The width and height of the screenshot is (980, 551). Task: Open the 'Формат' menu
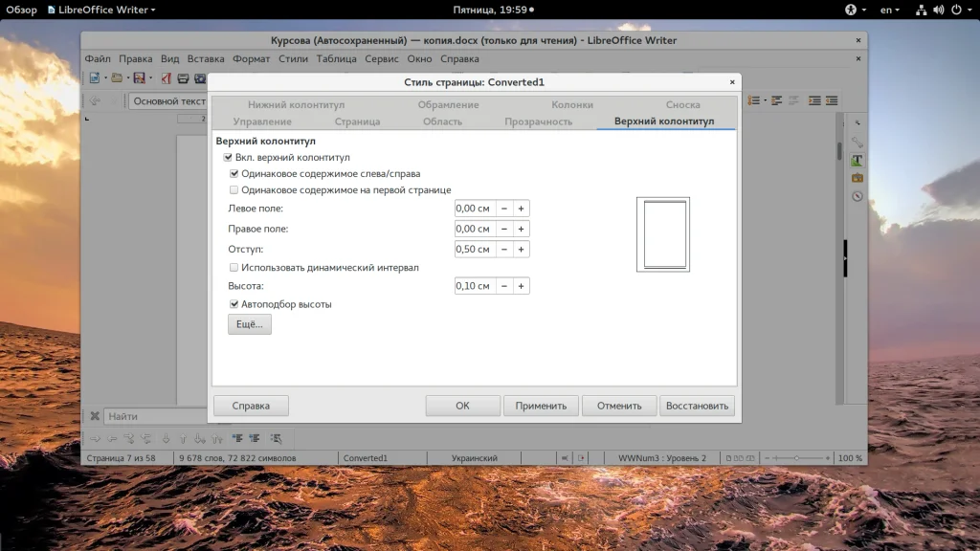(x=251, y=59)
